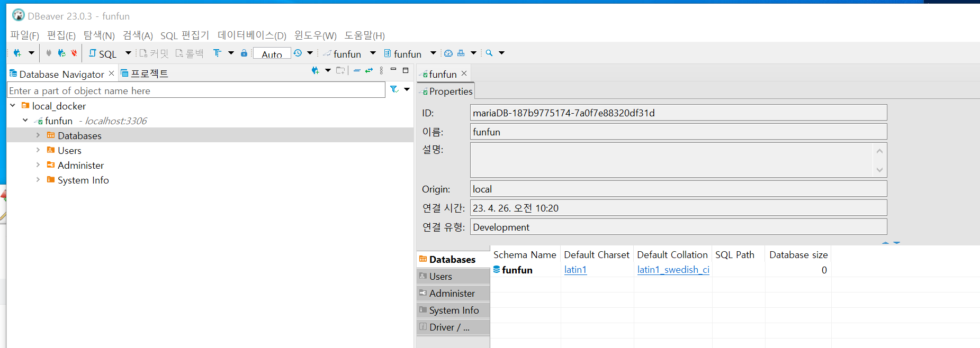This screenshot has width=980, height=348.
Task: Switch to the Properties tab
Action: tap(446, 91)
